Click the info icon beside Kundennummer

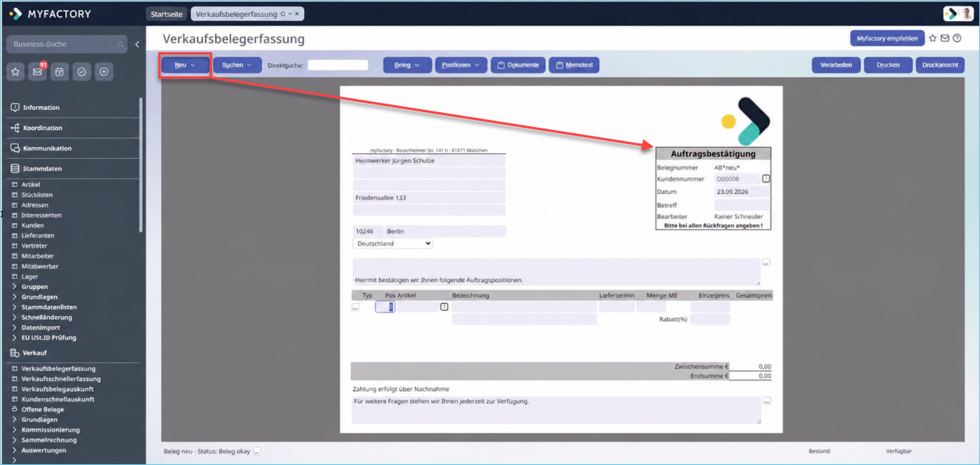[x=766, y=179]
